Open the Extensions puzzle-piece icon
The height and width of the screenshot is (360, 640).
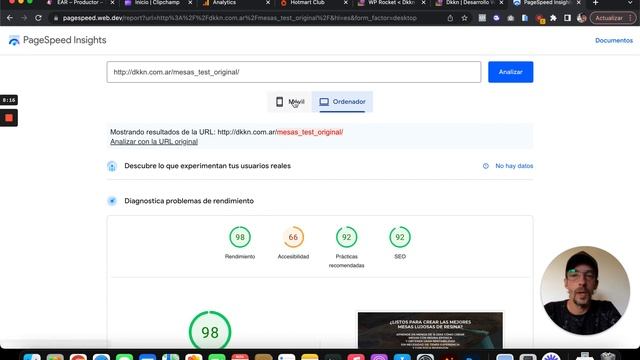point(553,18)
